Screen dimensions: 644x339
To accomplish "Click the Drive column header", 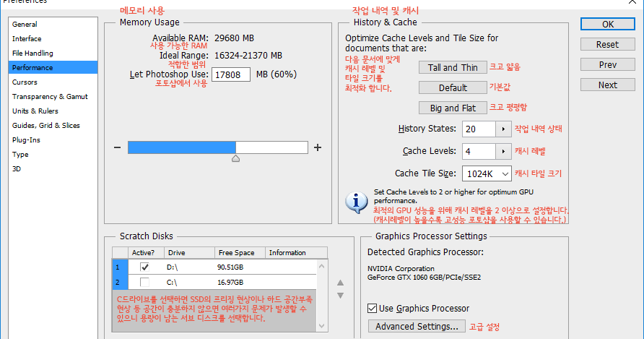I will point(189,252).
